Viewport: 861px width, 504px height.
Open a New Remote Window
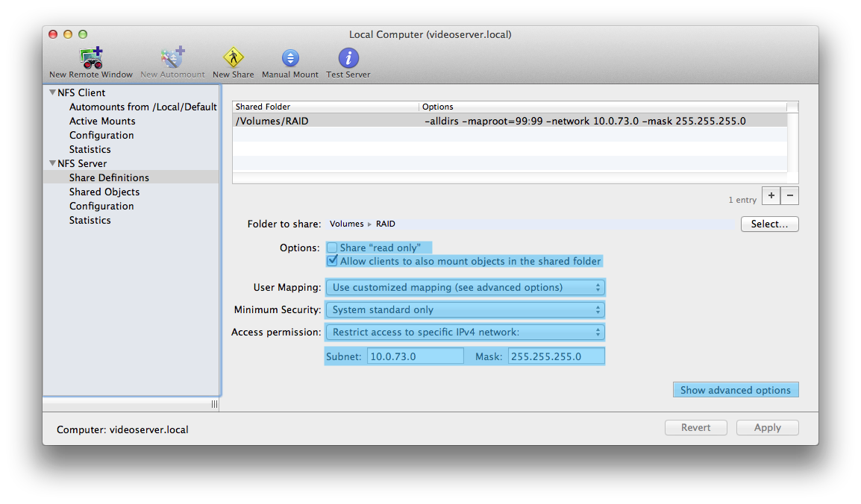point(91,63)
